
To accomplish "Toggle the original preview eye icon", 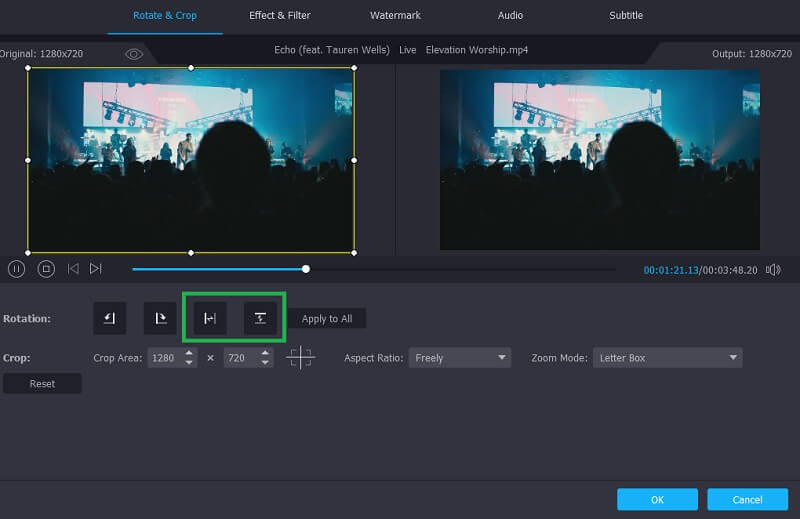I will 134,53.
